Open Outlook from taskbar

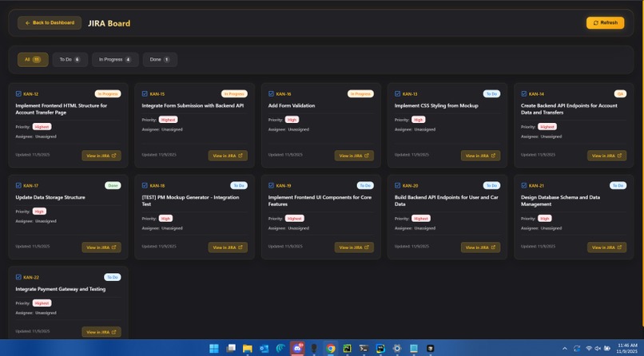pyautogui.click(x=264, y=349)
